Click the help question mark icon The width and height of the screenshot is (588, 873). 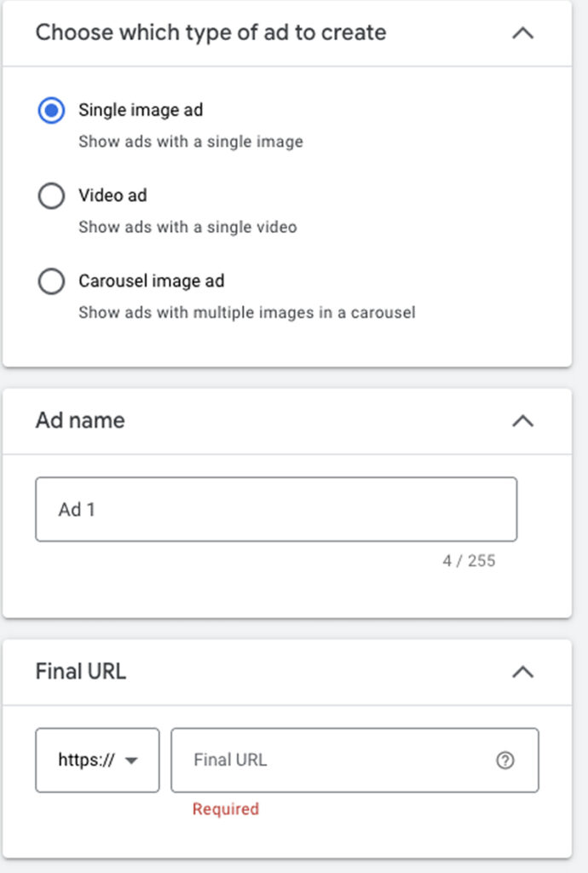(505, 760)
